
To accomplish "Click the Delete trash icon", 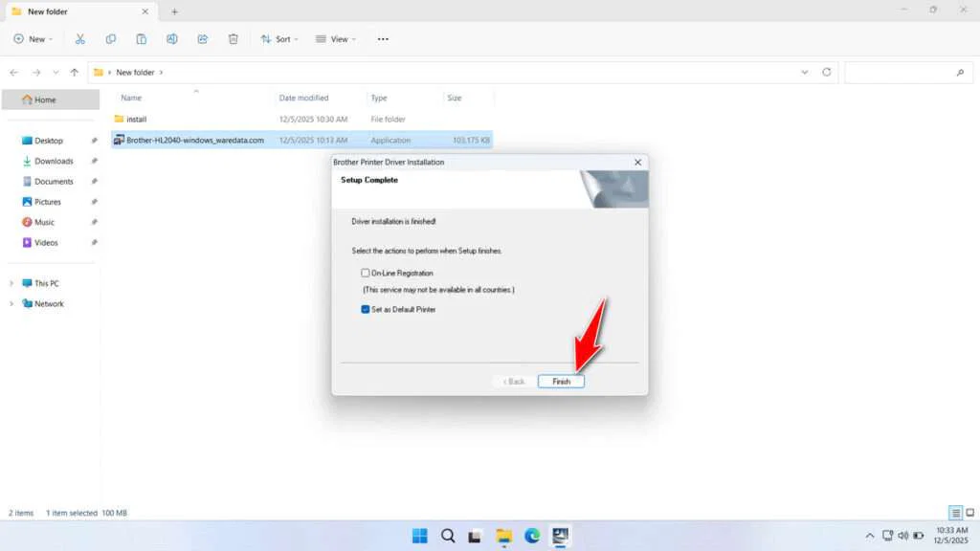I will 233,38.
